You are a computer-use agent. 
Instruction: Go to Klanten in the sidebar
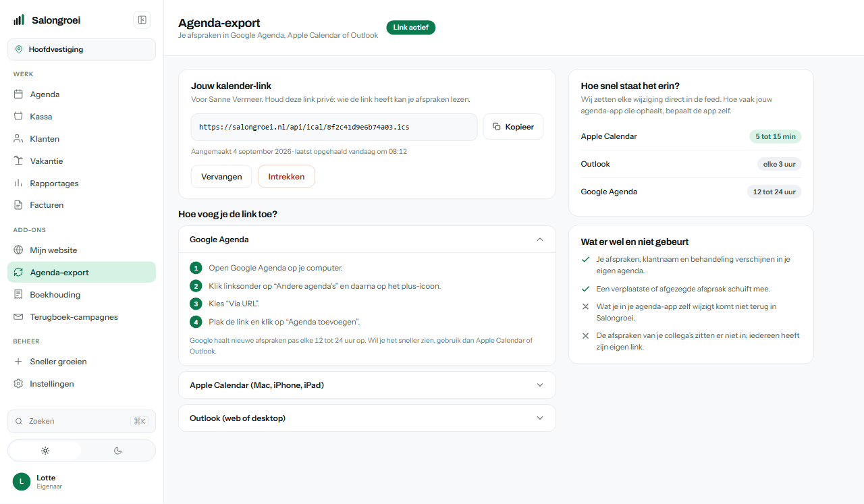tap(82, 139)
